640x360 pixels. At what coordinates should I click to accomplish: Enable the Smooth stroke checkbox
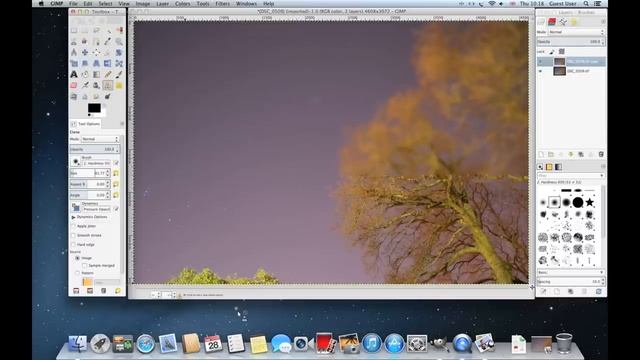click(74, 236)
